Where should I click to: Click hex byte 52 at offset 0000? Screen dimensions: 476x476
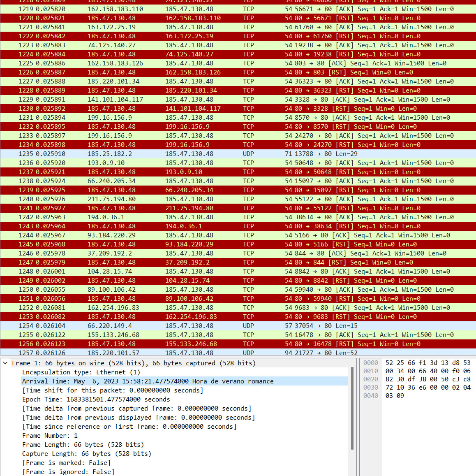(x=389, y=363)
